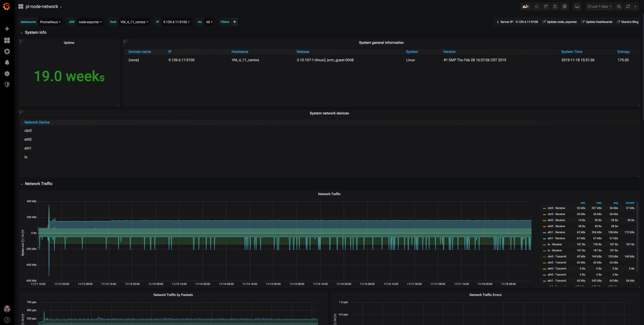Open the Host VM_4_11_centos dropdown
Screen dimensions: 644x325
point(134,22)
